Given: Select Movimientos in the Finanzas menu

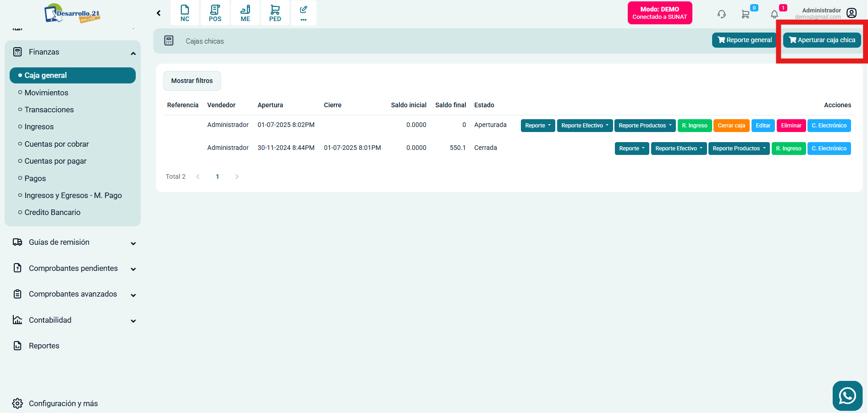Looking at the screenshot, I should (x=46, y=93).
